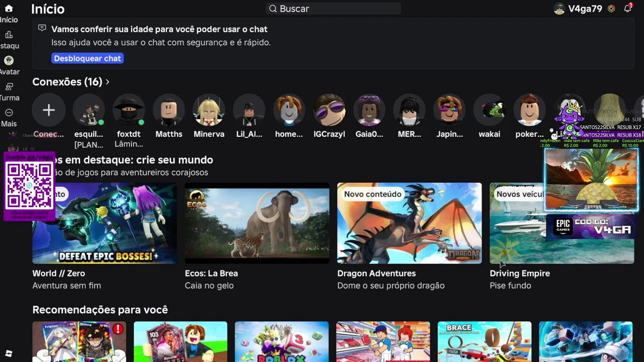Focus the Buscar search field
The height and width of the screenshot is (362, 644).
point(333,9)
